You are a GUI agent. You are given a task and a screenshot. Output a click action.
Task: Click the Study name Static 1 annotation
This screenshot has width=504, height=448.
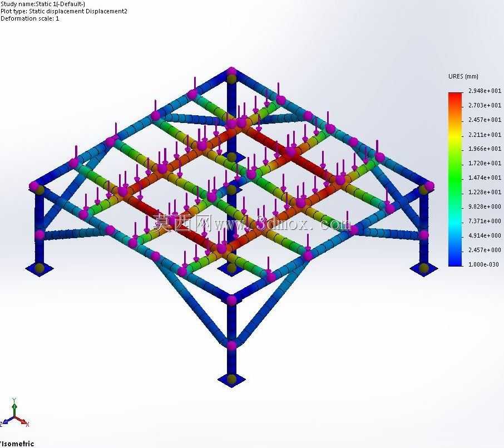[x=43, y=4]
